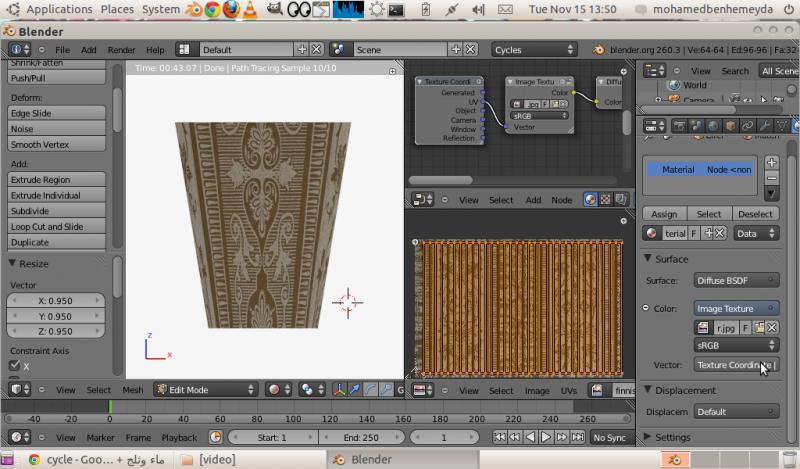Open the Cycles render engine dropdown
Image resolution: width=800 pixels, height=469 pixels.
534,49
